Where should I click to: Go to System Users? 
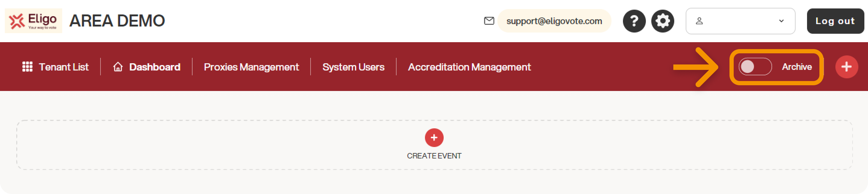(353, 67)
